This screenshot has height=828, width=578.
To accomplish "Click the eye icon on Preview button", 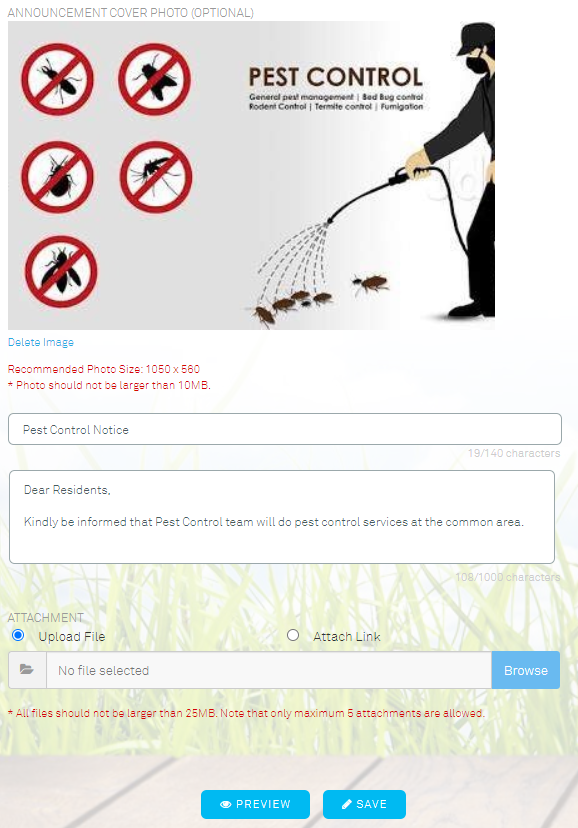I will (x=226, y=804).
